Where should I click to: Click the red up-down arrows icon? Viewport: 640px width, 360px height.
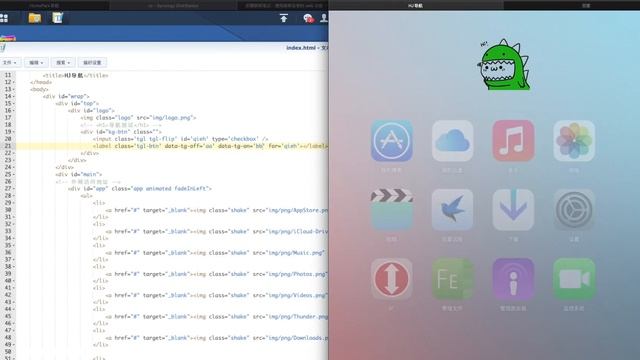(391, 279)
